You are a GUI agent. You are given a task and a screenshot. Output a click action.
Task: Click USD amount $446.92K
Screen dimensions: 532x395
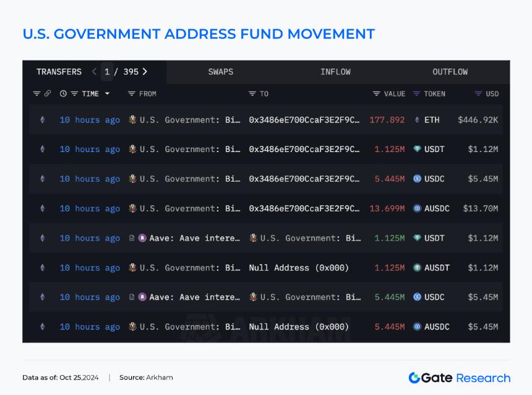click(478, 120)
